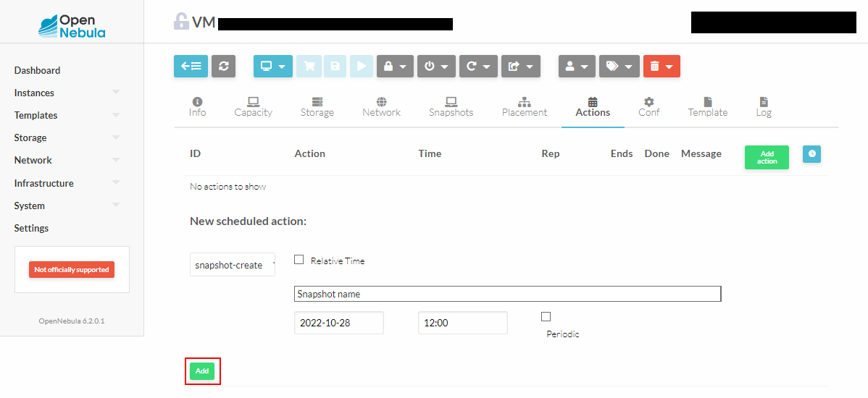The width and height of the screenshot is (868, 398).
Task: Click the back to list arrow button
Action: [191, 66]
